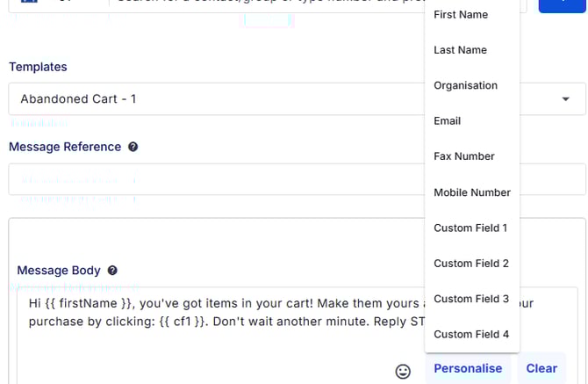Image resolution: width=588 pixels, height=384 pixels.
Task: Click the Personalise button
Action: coord(468,369)
